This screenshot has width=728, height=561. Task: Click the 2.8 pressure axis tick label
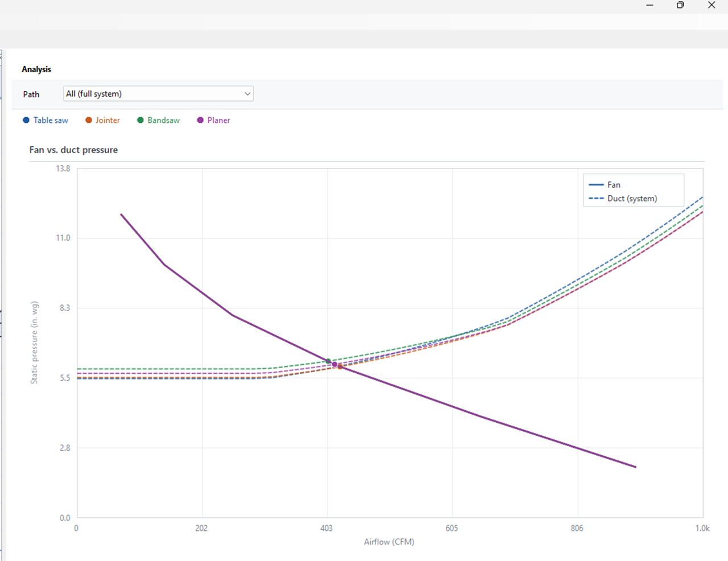[64, 448]
